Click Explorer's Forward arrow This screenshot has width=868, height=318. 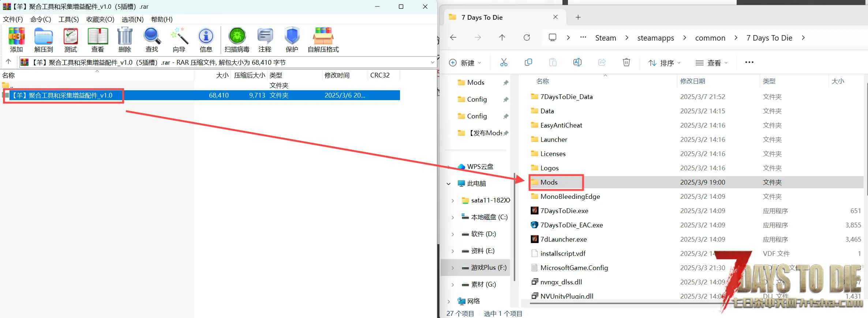(478, 38)
